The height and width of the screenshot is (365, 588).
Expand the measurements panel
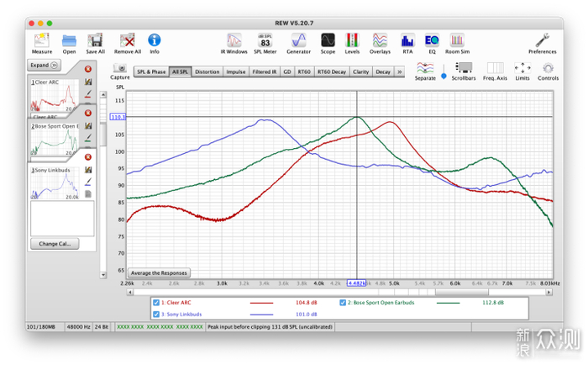point(44,65)
